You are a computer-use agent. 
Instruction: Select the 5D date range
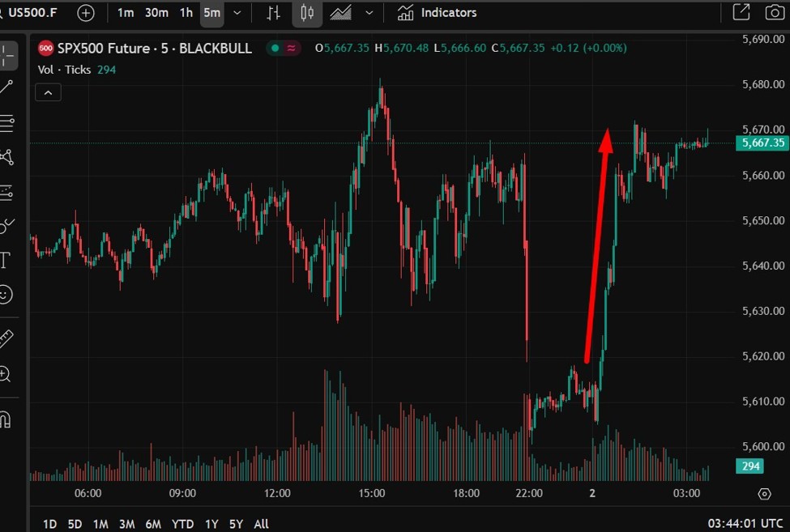[x=75, y=524]
